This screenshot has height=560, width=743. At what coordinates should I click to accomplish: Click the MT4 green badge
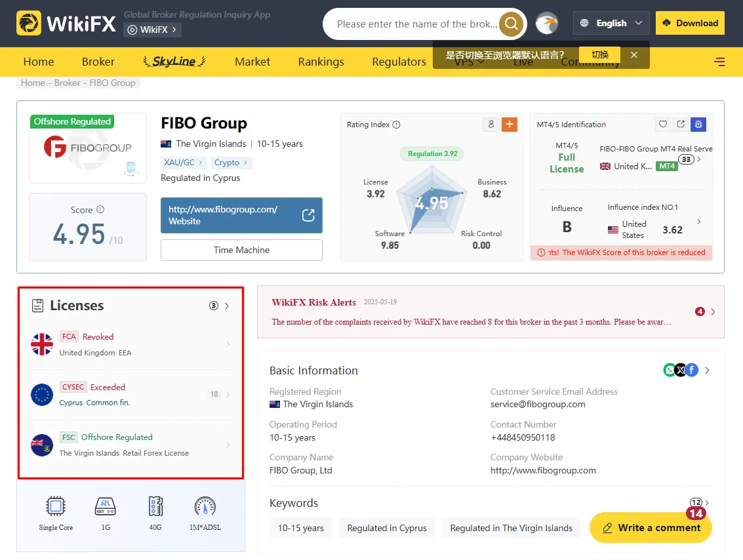click(x=667, y=167)
